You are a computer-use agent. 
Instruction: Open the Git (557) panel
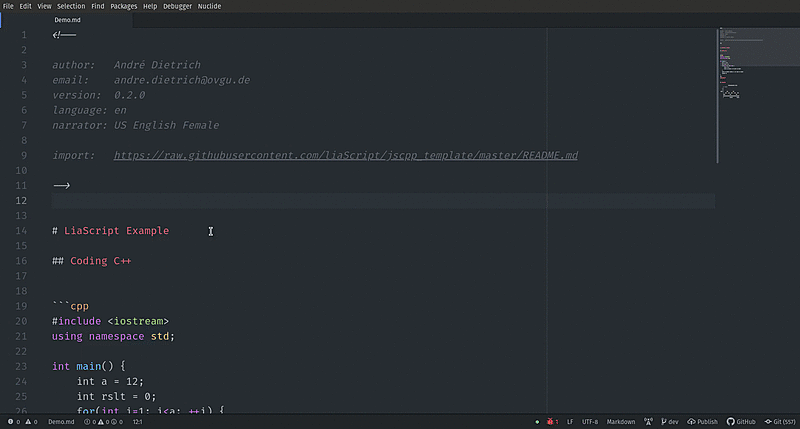pyautogui.click(x=780, y=422)
